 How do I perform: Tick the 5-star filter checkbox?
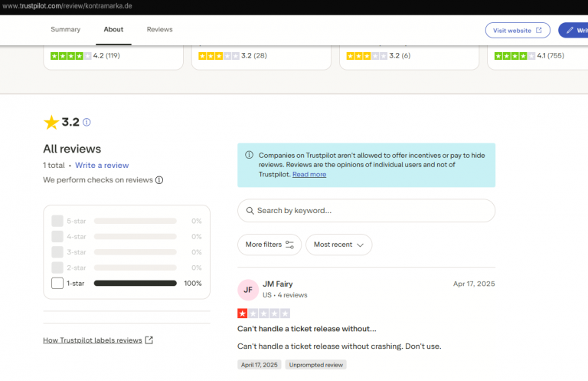(x=57, y=221)
